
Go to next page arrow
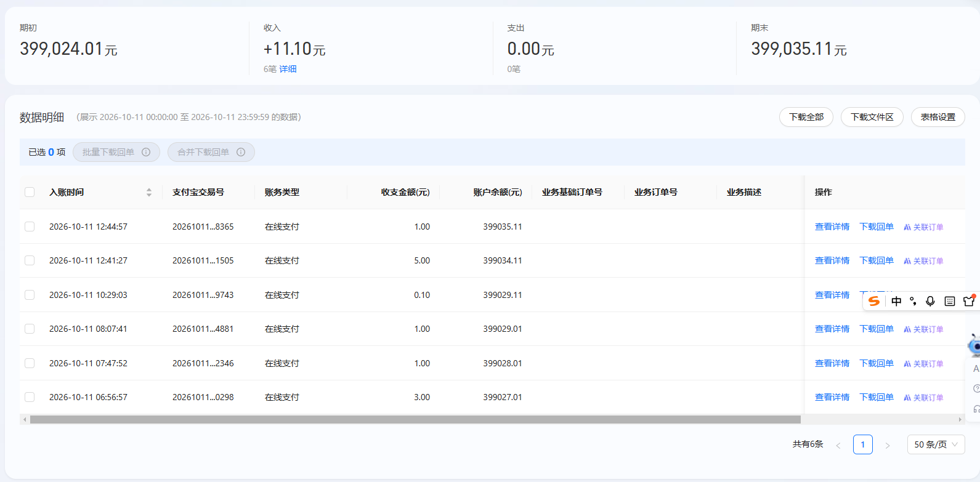[888, 445]
